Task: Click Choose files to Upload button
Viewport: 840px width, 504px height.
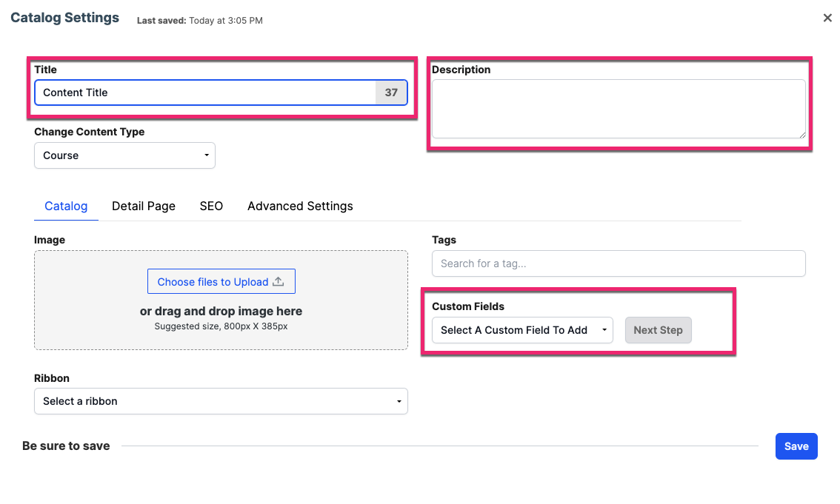Action: (221, 281)
